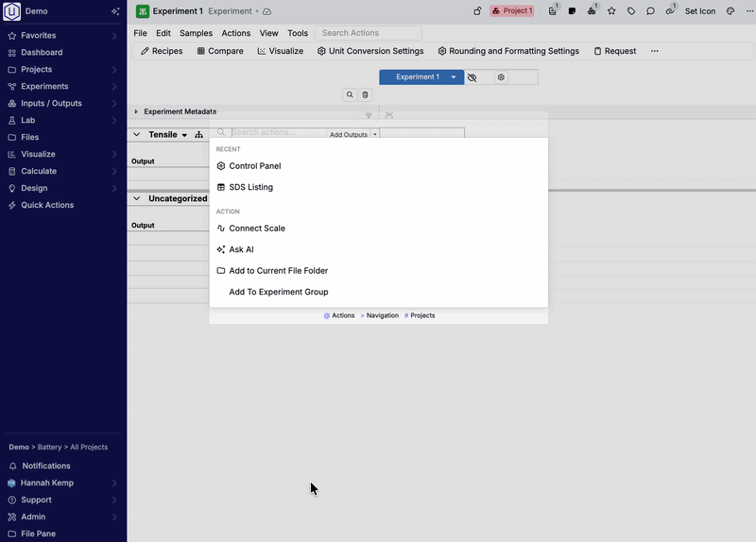756x542 pixels.
Task: Open the AI sparkle icon beside Demo
Action: (115, 11)
